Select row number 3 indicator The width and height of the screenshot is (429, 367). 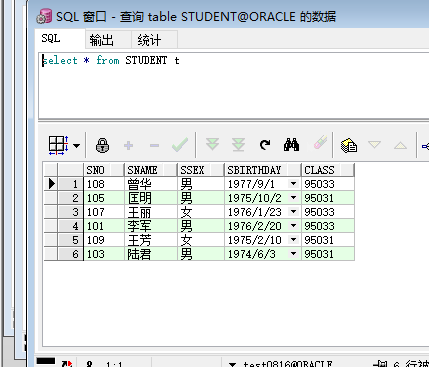[x=70, y=212]
